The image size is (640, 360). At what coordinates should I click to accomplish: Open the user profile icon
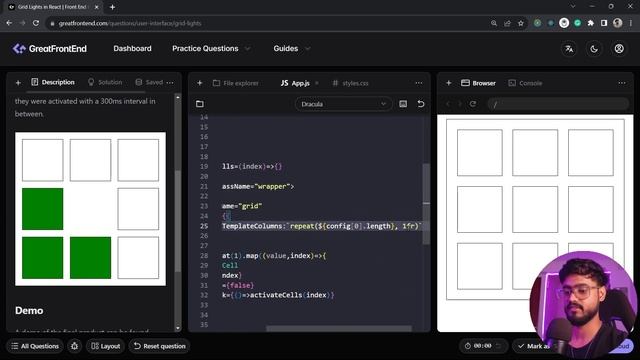pos(619,49)
